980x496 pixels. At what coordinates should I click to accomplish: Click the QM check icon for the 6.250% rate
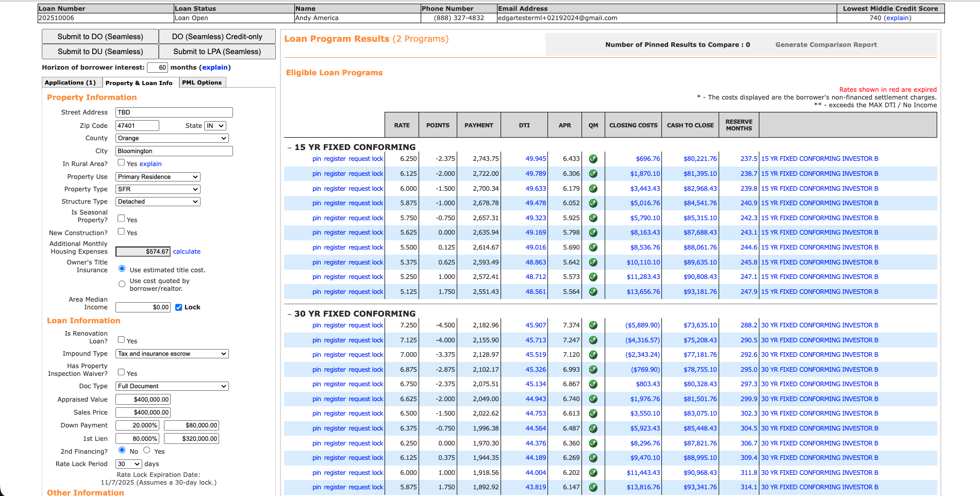click(x=593, y=159)
